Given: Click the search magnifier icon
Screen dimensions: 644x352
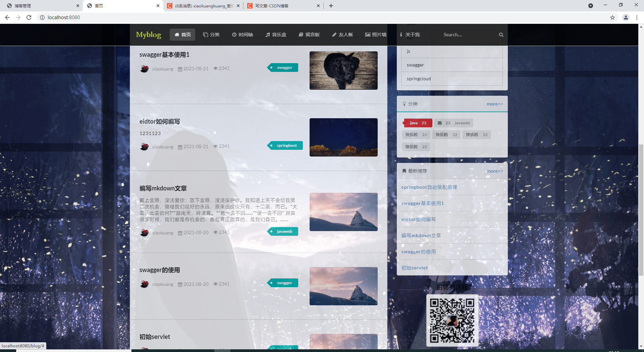Looking at the screenshot, I should click(501, 35).
